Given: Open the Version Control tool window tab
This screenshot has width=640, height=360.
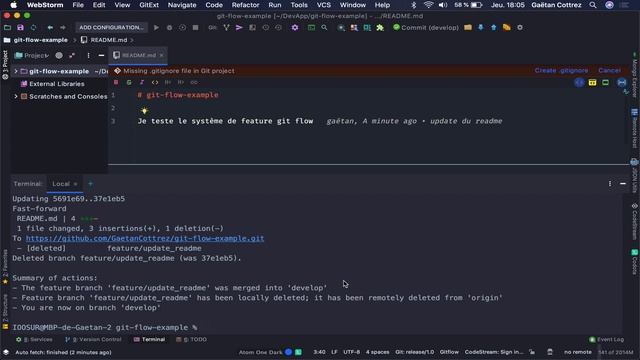Looking at the screenshot, I should (x=93, y=340).
